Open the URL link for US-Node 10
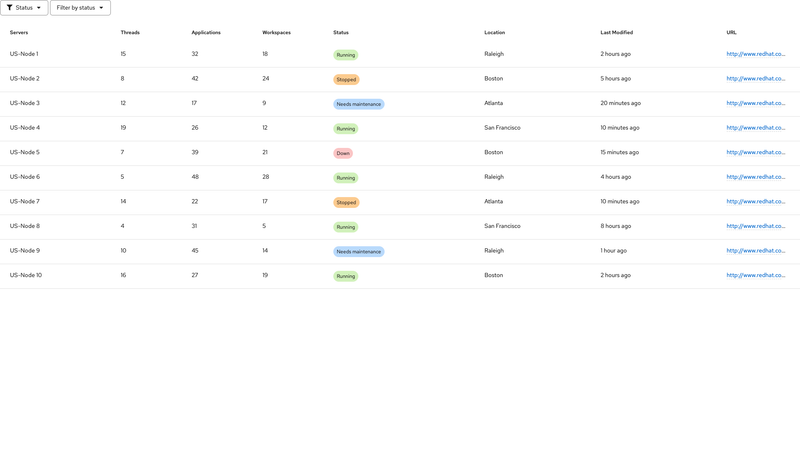 [756, 275]
